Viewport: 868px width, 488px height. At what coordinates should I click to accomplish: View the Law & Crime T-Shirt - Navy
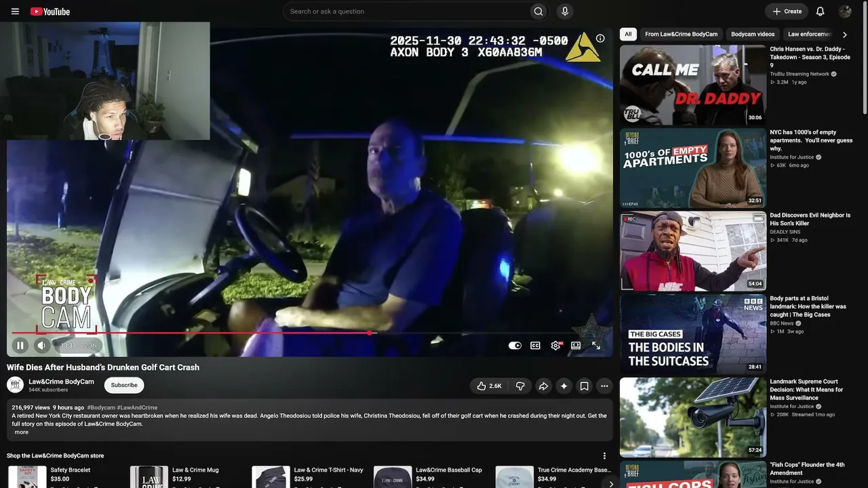tap(328, 470)
